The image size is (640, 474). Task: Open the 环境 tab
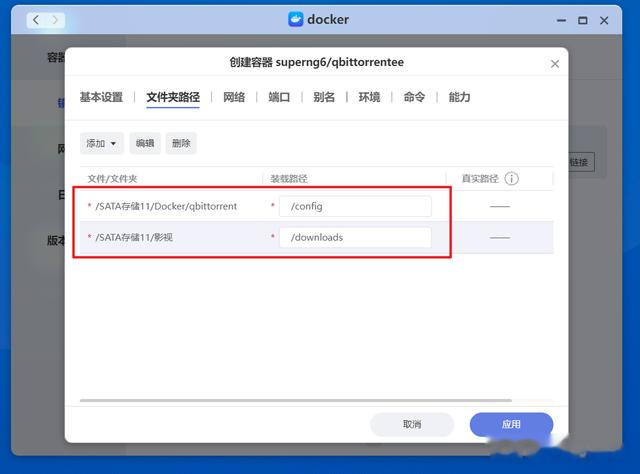[x=369, y=97]
